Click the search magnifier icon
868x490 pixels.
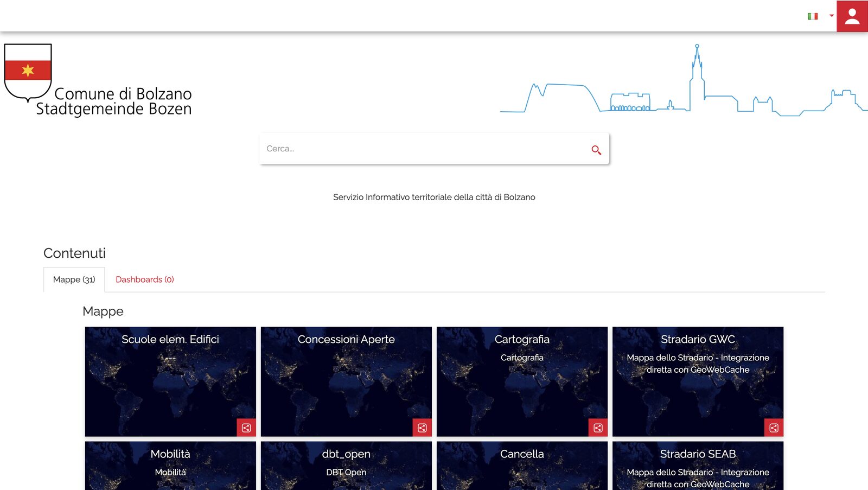tap(596, 150)
